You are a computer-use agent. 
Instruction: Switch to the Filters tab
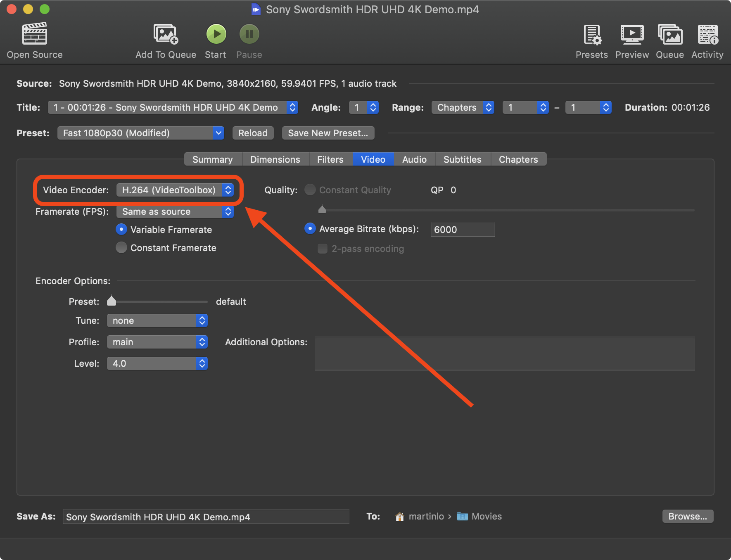tap(330, 159)
